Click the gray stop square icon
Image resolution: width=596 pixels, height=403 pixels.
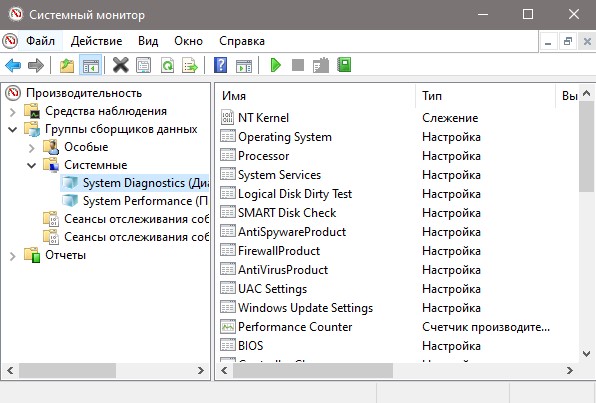[x=298, y=65]
